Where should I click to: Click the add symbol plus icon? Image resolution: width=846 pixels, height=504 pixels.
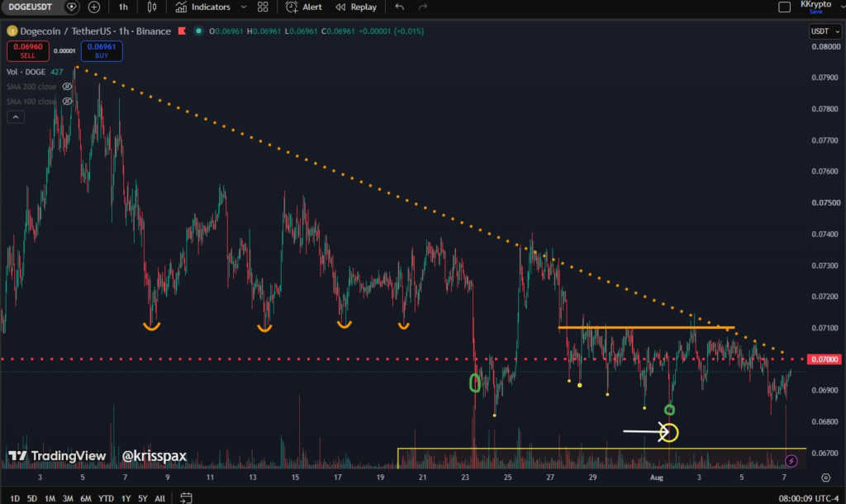(x=94, y=7)
